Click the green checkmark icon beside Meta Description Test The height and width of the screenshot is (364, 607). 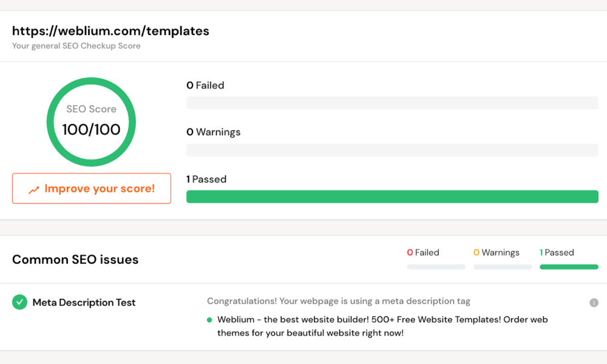pos(20,302)
